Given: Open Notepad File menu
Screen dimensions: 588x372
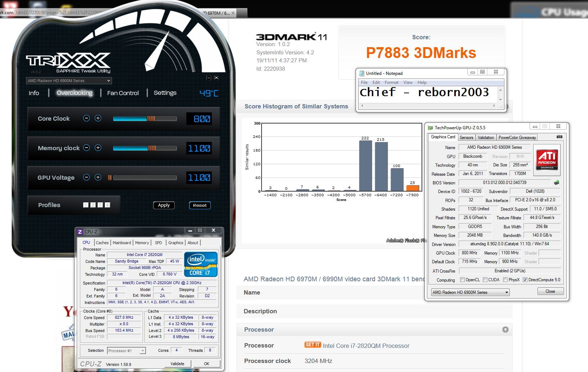Looking at the screenshot, I should tap(364, 82).
